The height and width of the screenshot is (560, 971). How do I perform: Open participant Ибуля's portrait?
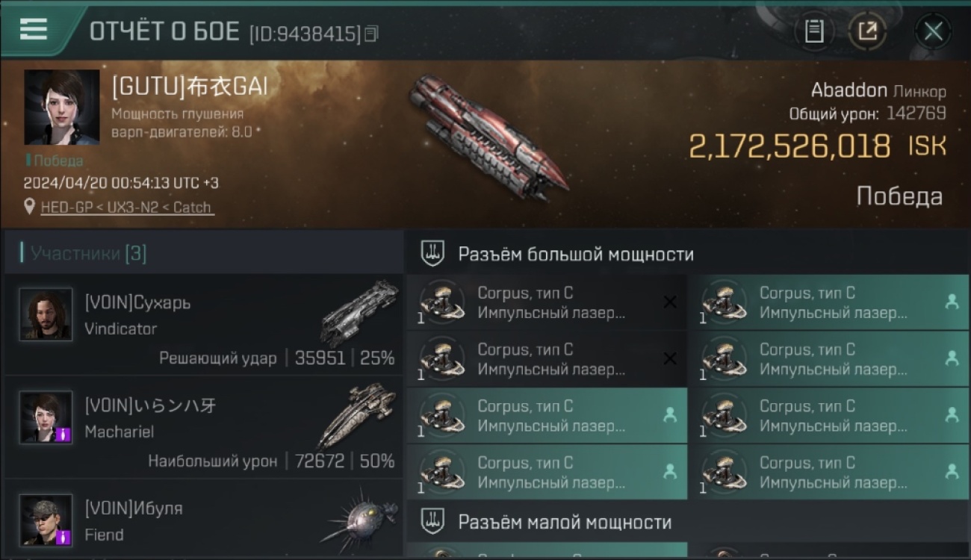click(46, 520)
